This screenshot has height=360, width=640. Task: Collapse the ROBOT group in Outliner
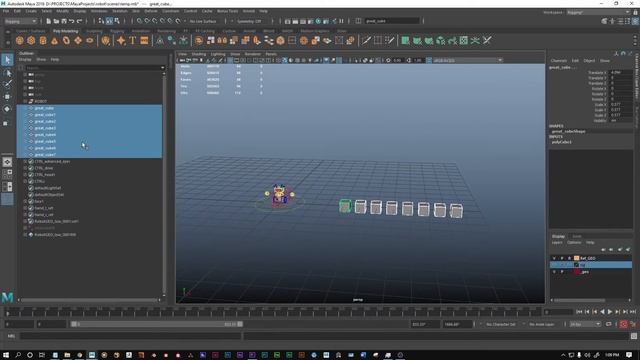(25, 101)
